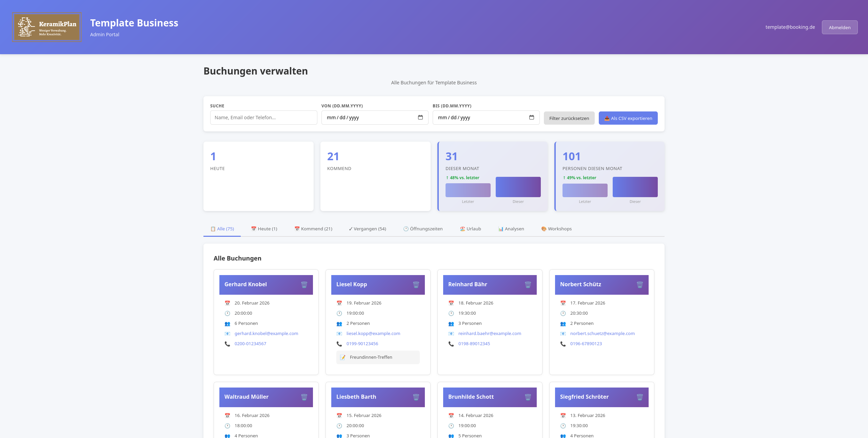
Task: Click the trash icon on Norbert Schütz's card
Action: tap(640, 285)
